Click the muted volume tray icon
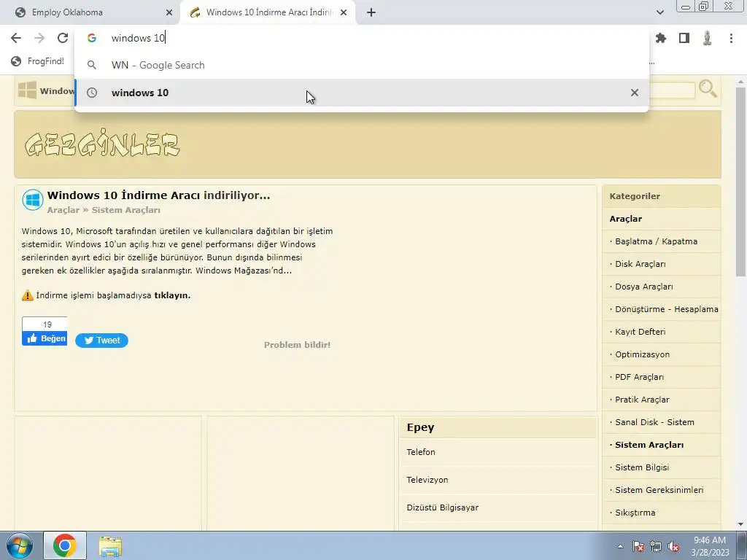Viewport: 747px width, 560px height. [x=673, y=546]
